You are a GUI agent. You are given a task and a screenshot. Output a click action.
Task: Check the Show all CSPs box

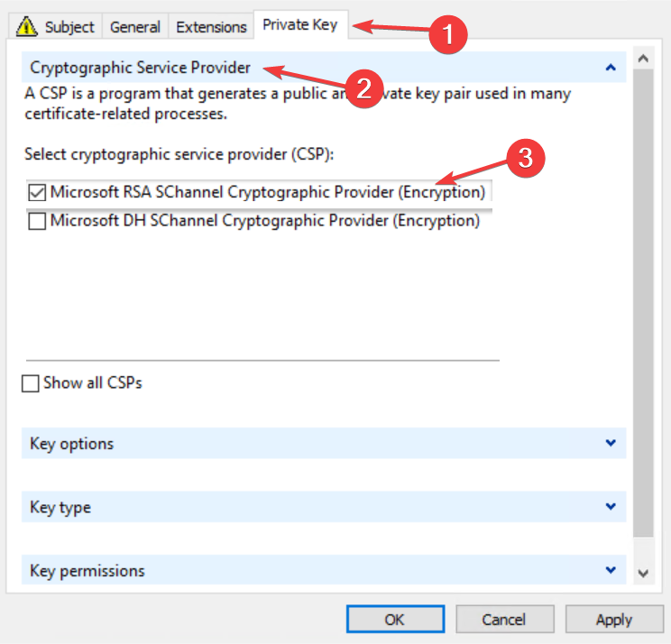pos(31,383)
